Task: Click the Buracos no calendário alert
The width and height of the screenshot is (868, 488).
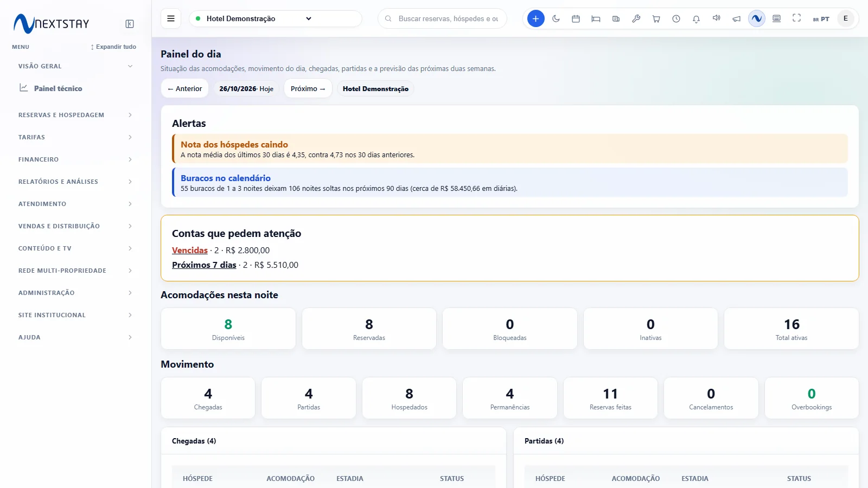Action: coord(510,182)
